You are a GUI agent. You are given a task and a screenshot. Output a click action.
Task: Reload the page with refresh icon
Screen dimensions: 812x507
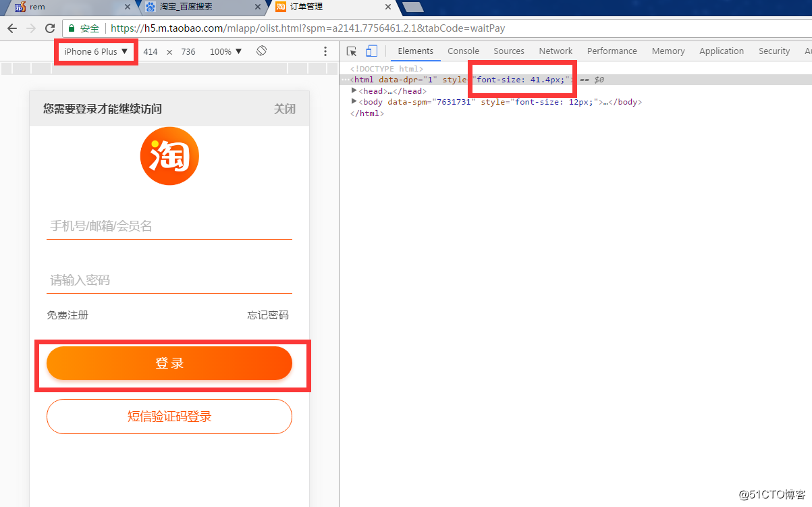(50, 28)
